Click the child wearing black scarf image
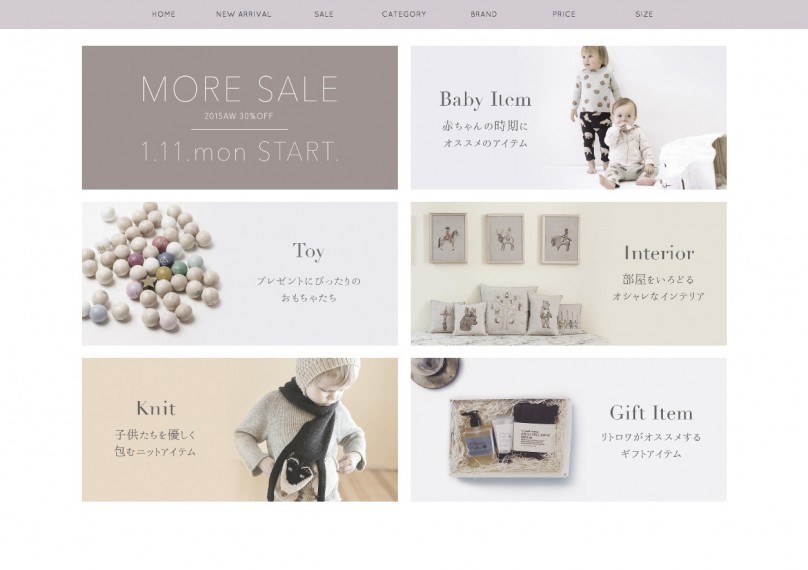 (302, 430)
